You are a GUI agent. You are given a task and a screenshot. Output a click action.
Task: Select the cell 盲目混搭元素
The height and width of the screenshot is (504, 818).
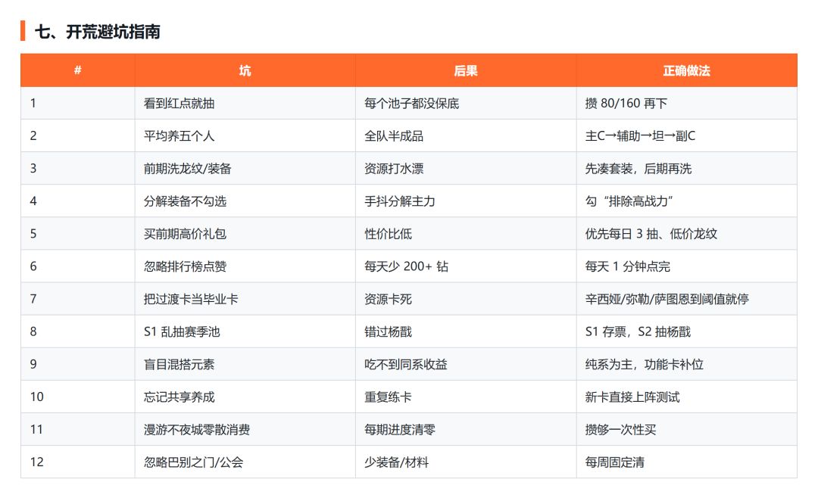tap(245, 364)
